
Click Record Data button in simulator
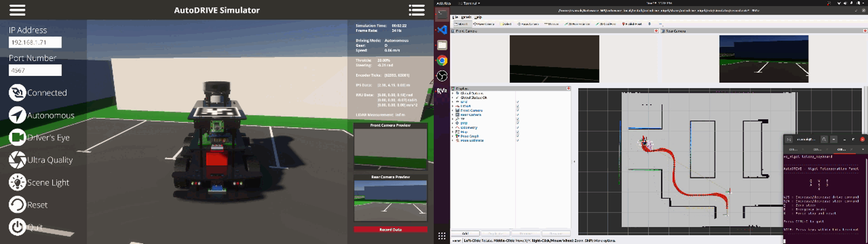tap(391, 229)
